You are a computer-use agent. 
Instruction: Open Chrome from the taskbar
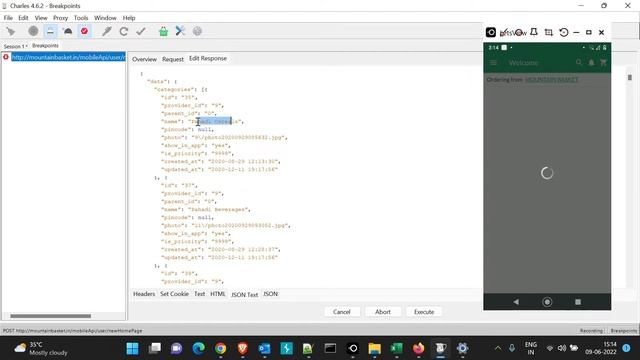(x=220, y=349)
